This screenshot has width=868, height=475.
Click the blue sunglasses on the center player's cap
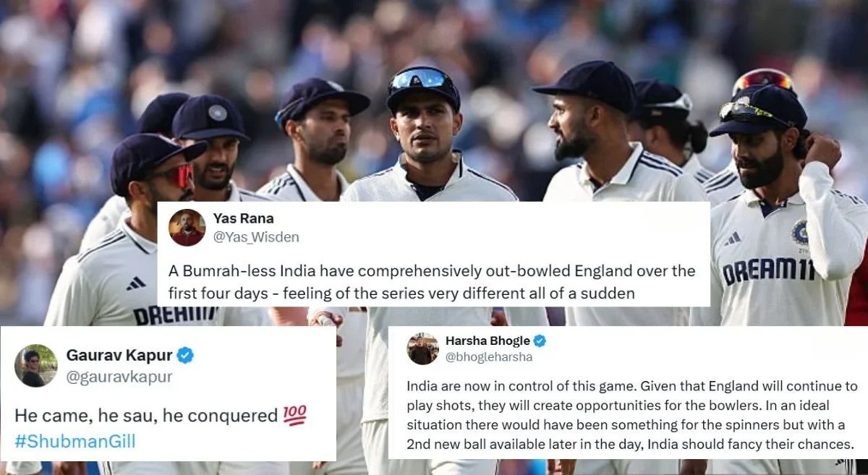(420, 78)
